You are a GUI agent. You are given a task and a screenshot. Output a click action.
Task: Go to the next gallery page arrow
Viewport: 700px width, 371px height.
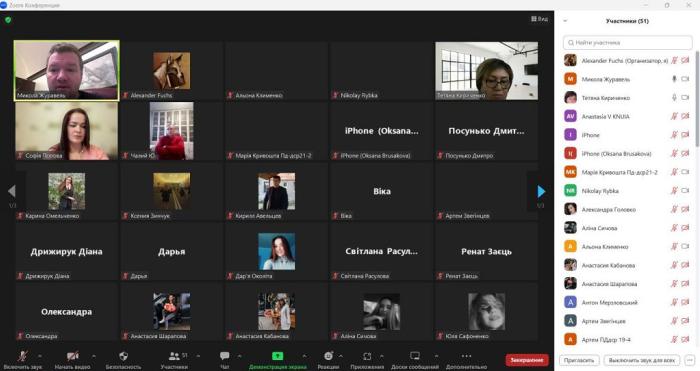[x=541, y=192]
